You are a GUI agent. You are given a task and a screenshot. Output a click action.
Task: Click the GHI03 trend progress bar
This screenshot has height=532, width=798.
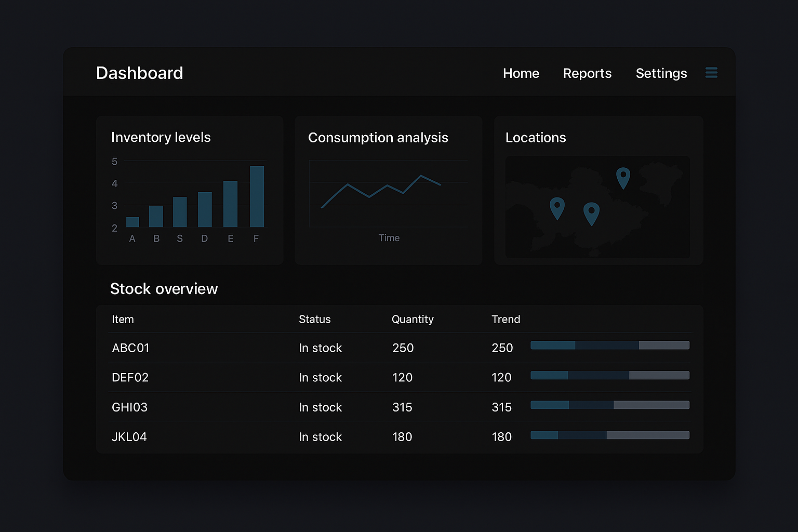[x=610, y=405]
